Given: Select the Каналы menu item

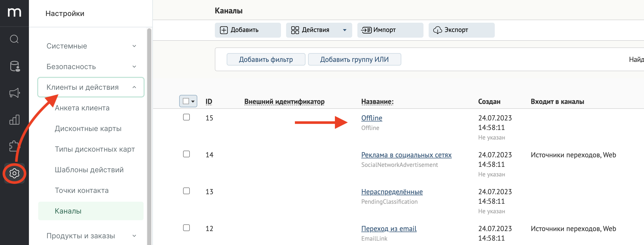Looking at the screenshot, I should tap(91, 211).
